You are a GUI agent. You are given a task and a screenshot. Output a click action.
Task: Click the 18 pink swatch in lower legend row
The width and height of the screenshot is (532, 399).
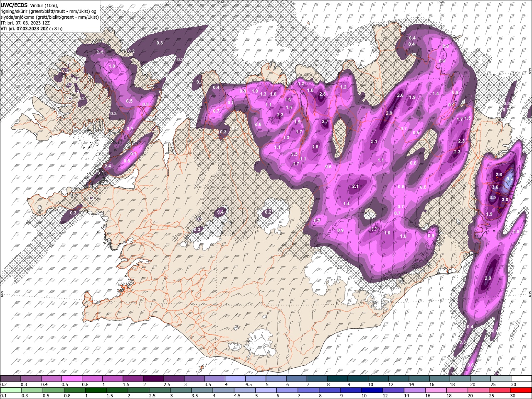point(457,390)
